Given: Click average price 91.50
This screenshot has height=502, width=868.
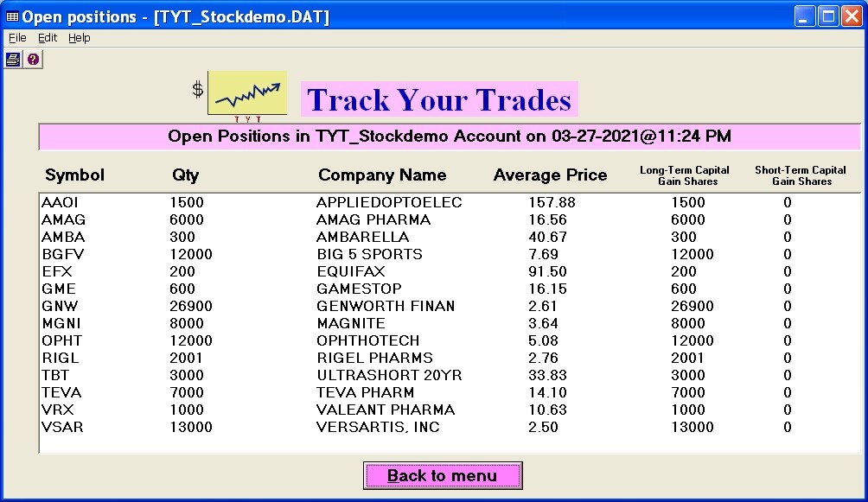Looking at the screenshot, I should tap(547, 271).
